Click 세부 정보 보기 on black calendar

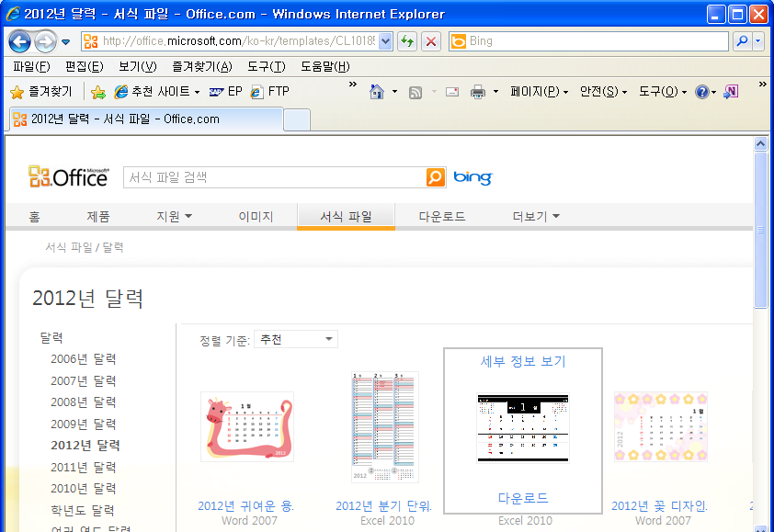point(523,362)
